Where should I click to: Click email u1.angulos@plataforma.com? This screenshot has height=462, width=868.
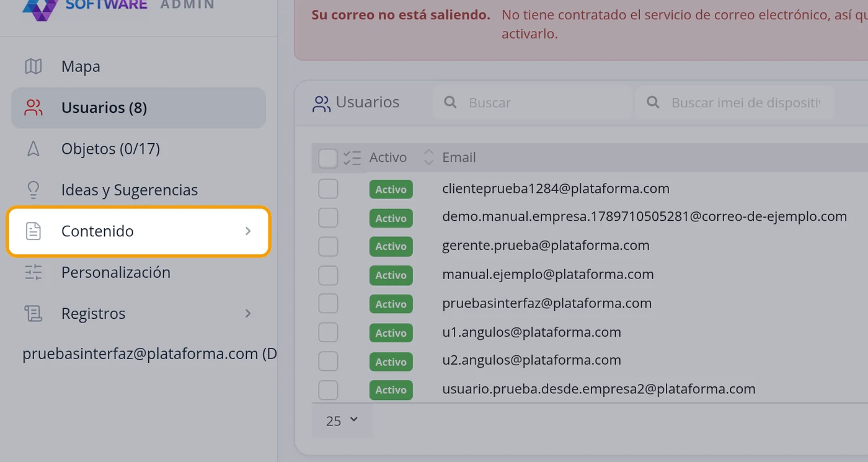coord(531,332)
